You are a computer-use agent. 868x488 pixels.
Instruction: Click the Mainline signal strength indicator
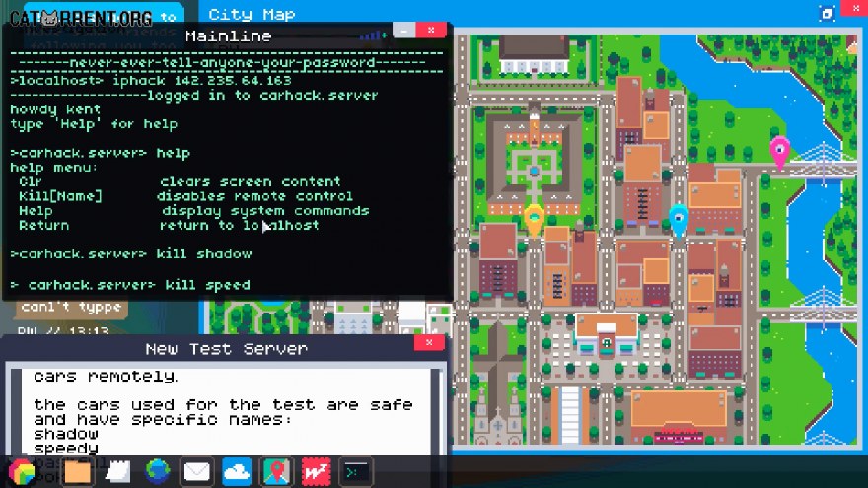click(x=373, y=35)
